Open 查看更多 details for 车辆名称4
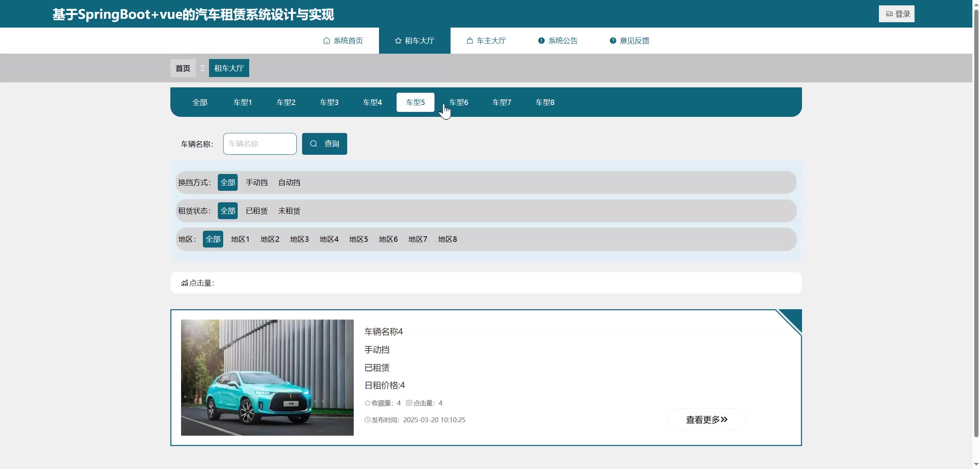The image size is (980, 469). coord(707,420)
